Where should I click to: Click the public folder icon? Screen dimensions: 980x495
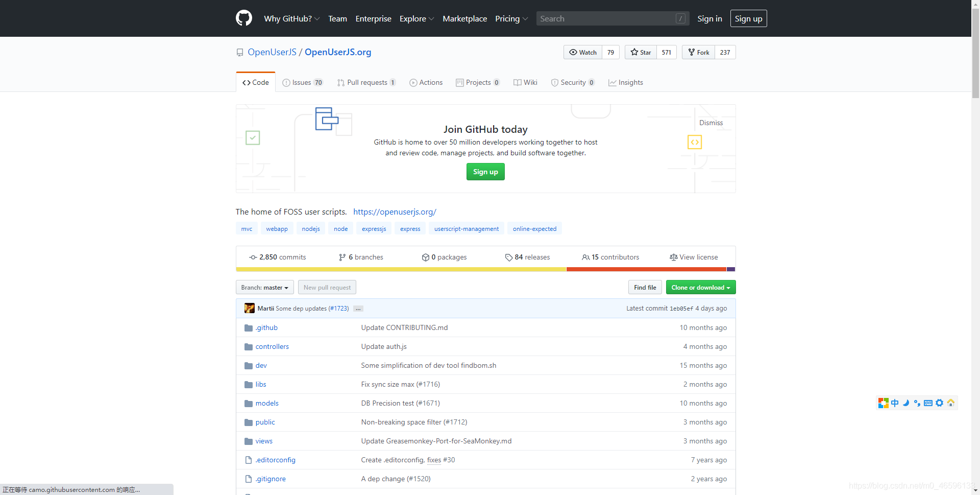(249, 422)
